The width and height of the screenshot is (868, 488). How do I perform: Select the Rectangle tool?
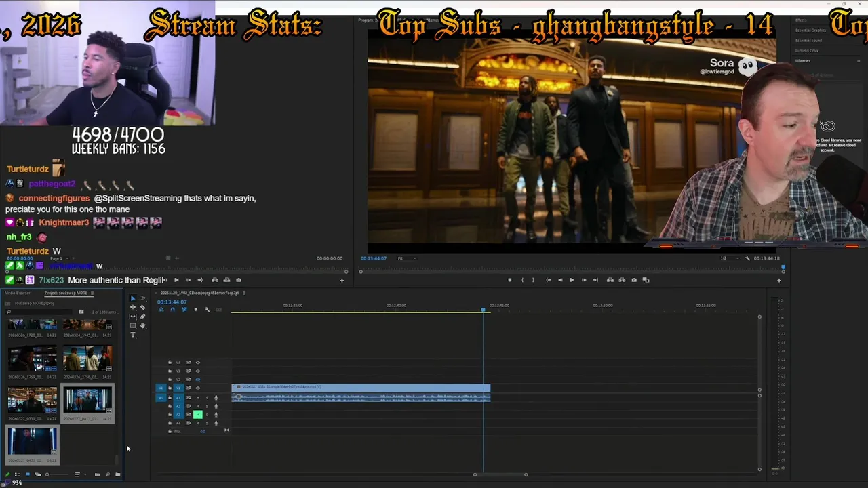coord(133,325)
